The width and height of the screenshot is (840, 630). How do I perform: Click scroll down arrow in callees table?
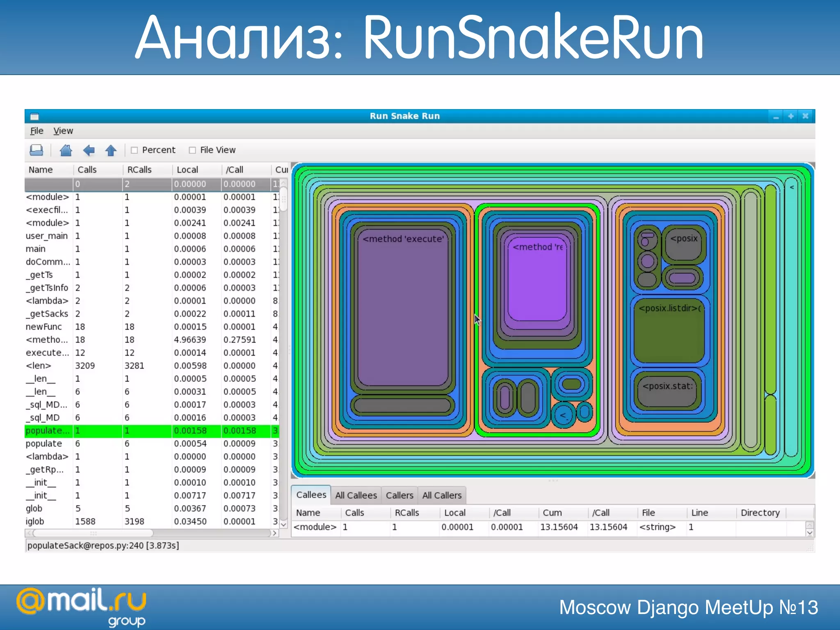(x=810, y=532)
